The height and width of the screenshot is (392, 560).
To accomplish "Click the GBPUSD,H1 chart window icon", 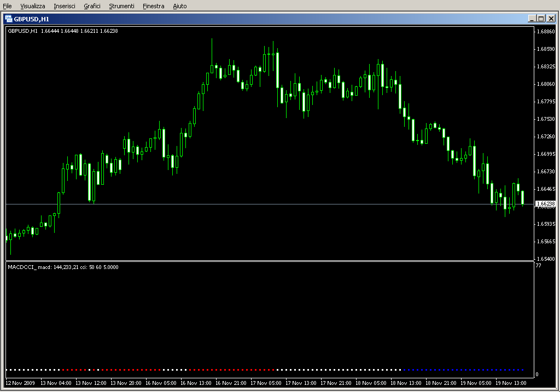I will click(9, 18).
